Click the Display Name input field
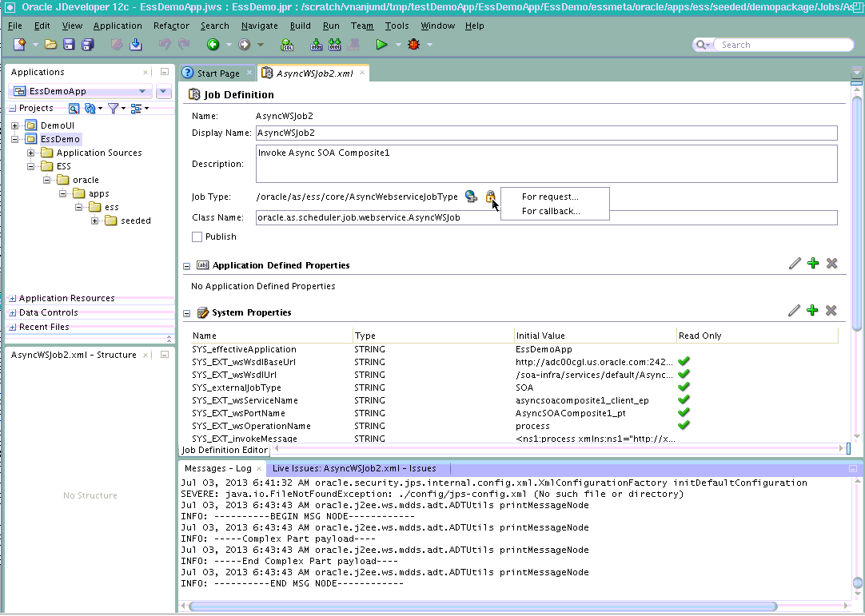The width and height of the screenshot is (865, 616). 546,133
